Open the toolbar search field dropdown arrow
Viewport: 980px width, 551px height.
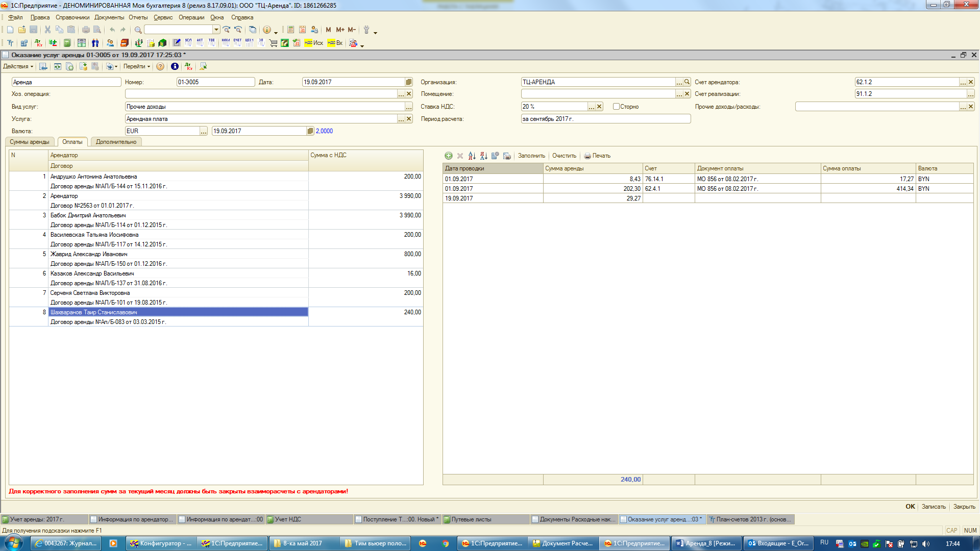point(216,30)
